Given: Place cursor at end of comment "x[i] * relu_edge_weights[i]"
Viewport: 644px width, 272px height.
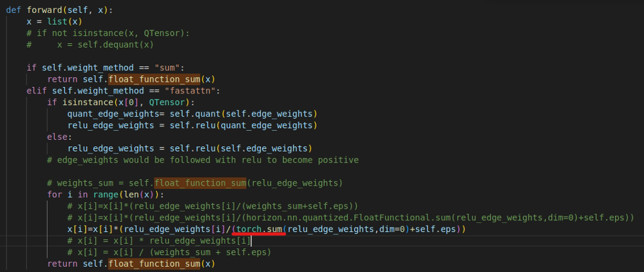Looking at the screenshot, I should [250, 241].
